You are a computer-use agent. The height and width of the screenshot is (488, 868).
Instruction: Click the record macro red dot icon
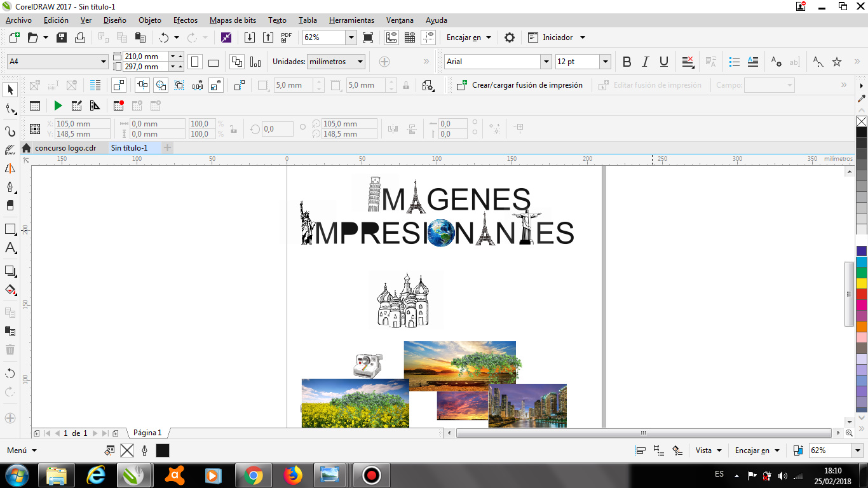click(x=119, y=105)
